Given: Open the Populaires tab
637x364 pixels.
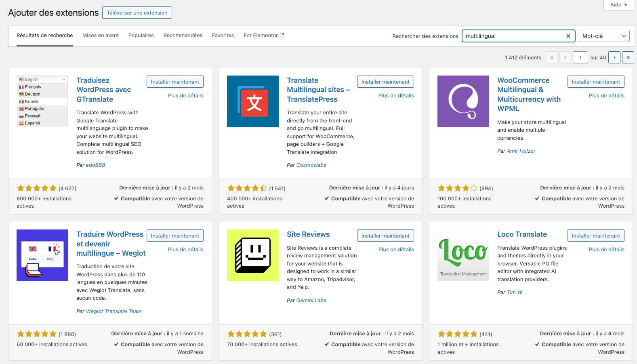Looking at the screenshot, I should click(x=141, y=36).
